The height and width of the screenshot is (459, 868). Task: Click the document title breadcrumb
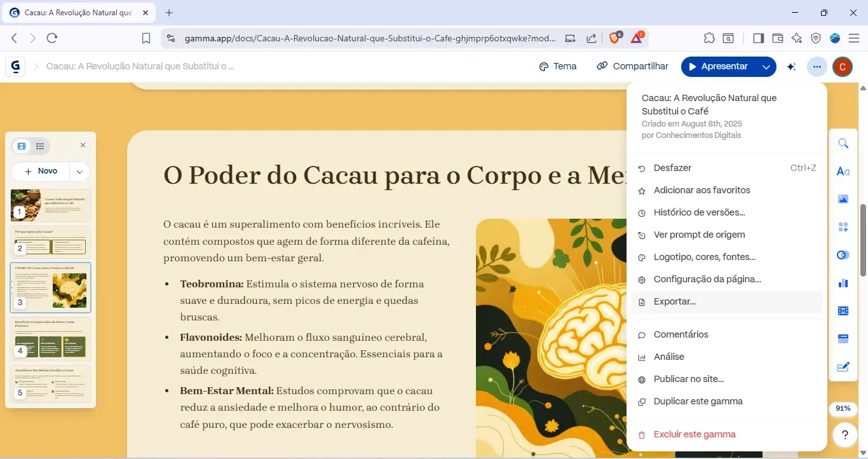140,66
